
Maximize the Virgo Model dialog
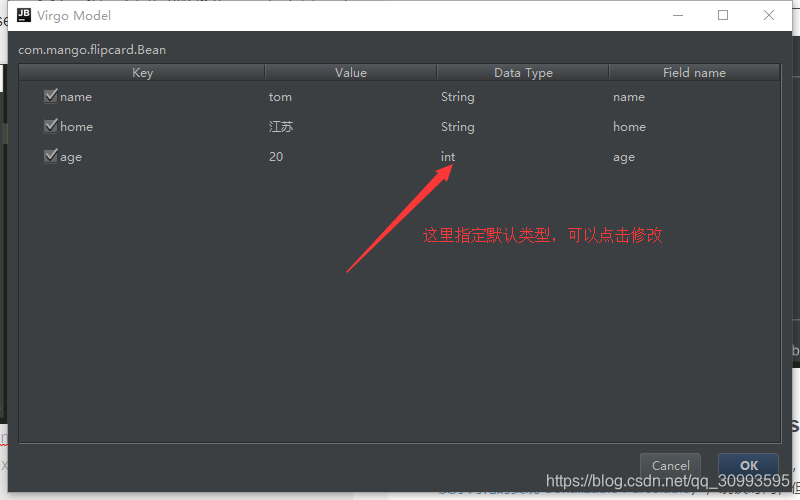(x=722, y=15)
